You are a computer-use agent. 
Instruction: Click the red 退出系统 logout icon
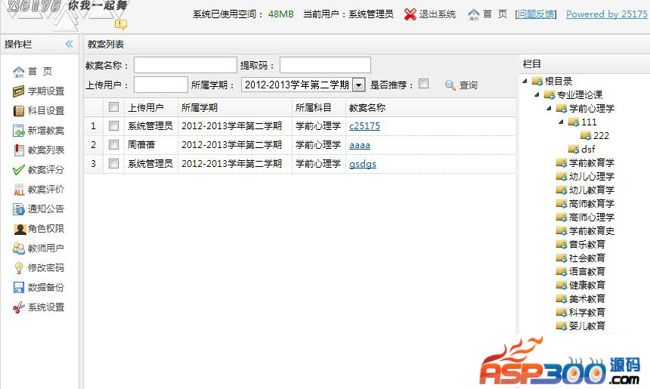tap(410, 15)
